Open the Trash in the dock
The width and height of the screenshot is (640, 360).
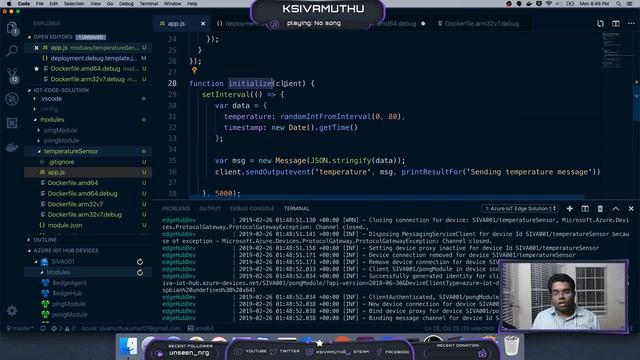pyautogui.click(x=511, y=345)
